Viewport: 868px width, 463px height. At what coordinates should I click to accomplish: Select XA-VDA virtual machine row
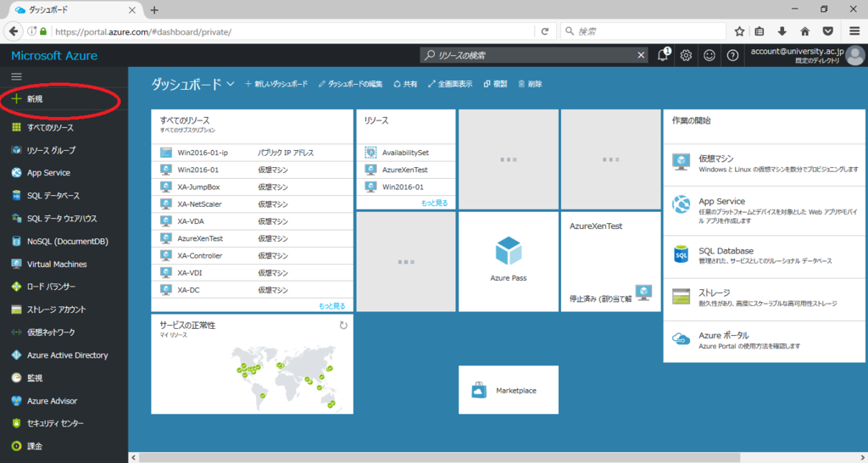click(x=252, y=221)
